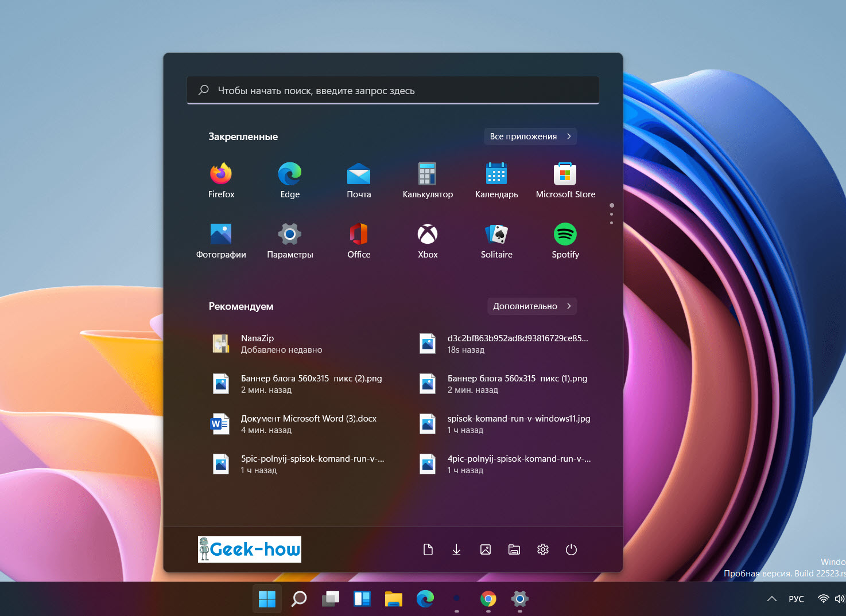Open the Почта mail app

tap(359, 181)
